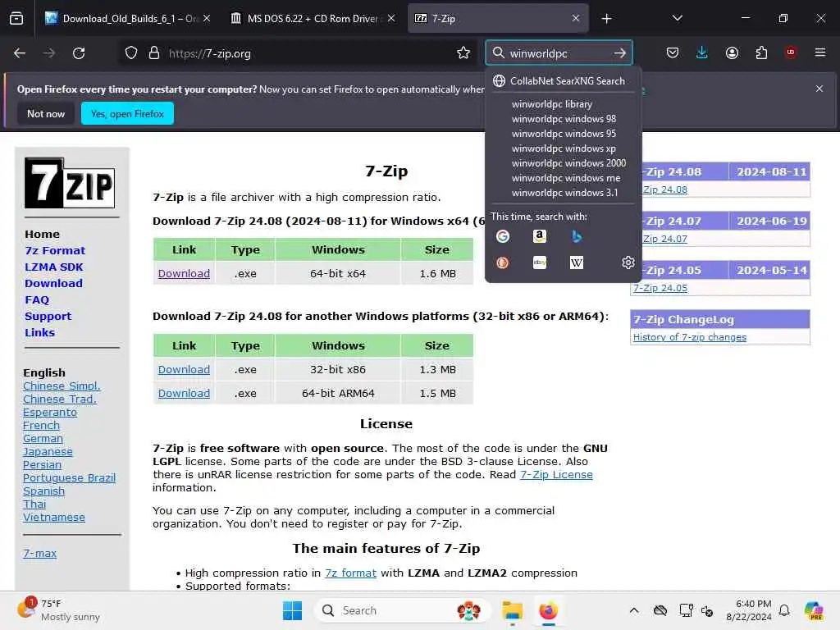This screenshot has height=630, width=840.
Task: Download the 64-bit x64 exe
Action: tap(184, 273)
